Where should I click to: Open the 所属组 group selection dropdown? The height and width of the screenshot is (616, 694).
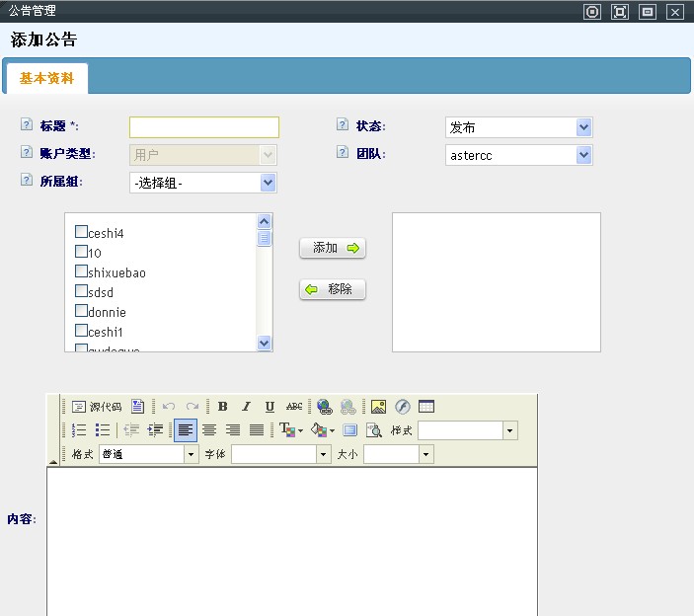(202, 183)
